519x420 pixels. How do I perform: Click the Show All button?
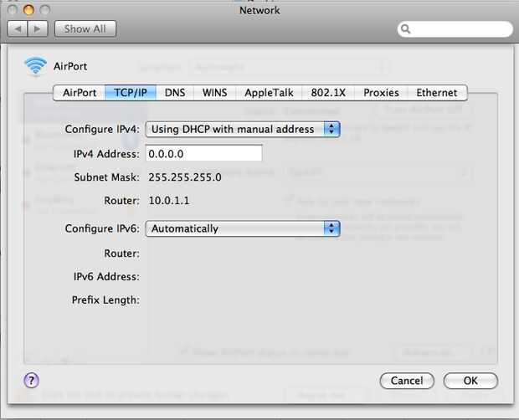pos(85,28)
